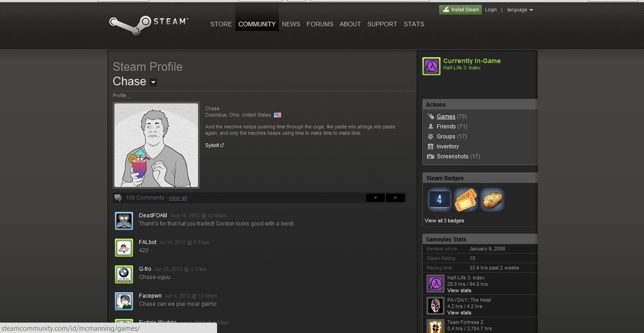Open the Screenshots (17) link
644x333 pixels.
click(459, 157)
